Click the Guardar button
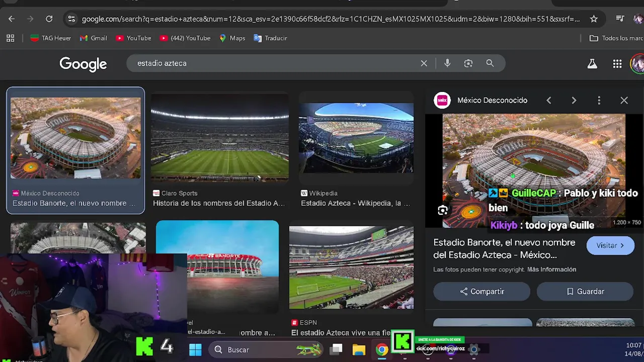Image resolution: width=644 pixels, height=362 pixels. tap(585, 292)
